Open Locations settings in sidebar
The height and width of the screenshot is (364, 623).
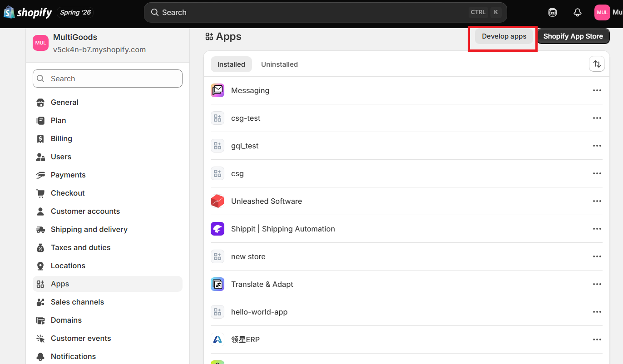108,266
